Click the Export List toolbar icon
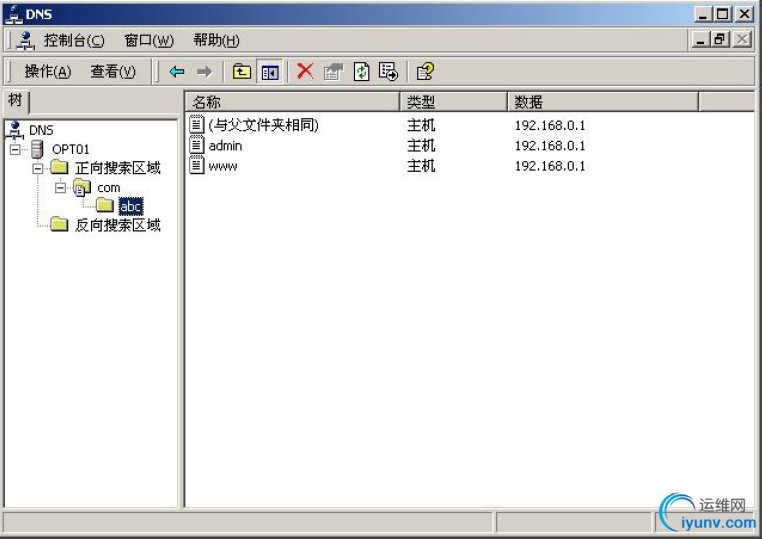The width and height of the screenshot is (762, 539). point(388,71)
